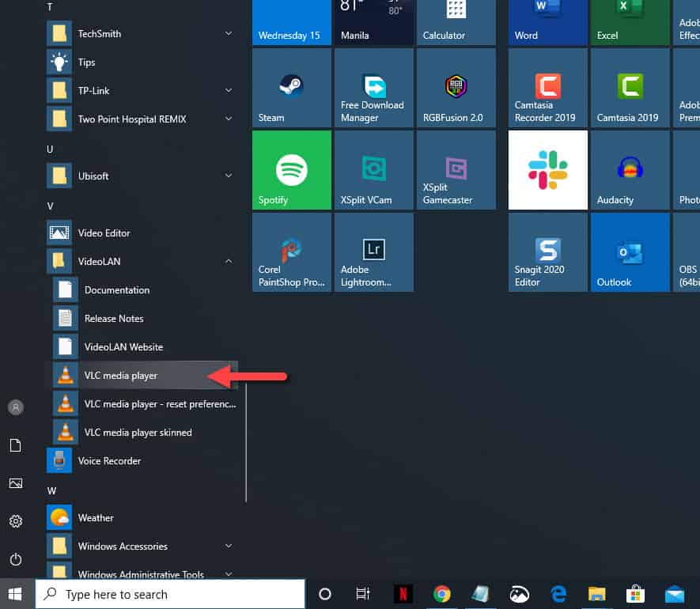Open the Calculator tile

pyautogui.click(x=456, y=22)
